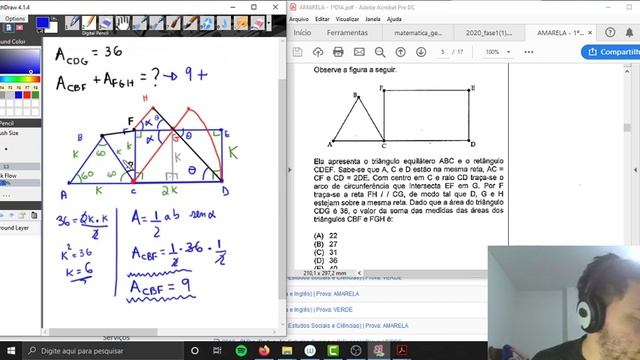
Task: Click the new document icon under Options
Action: pos(9,27)
